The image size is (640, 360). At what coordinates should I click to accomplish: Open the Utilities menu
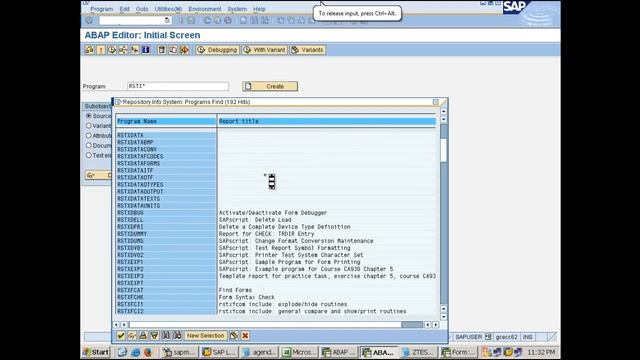click(168, 9)
